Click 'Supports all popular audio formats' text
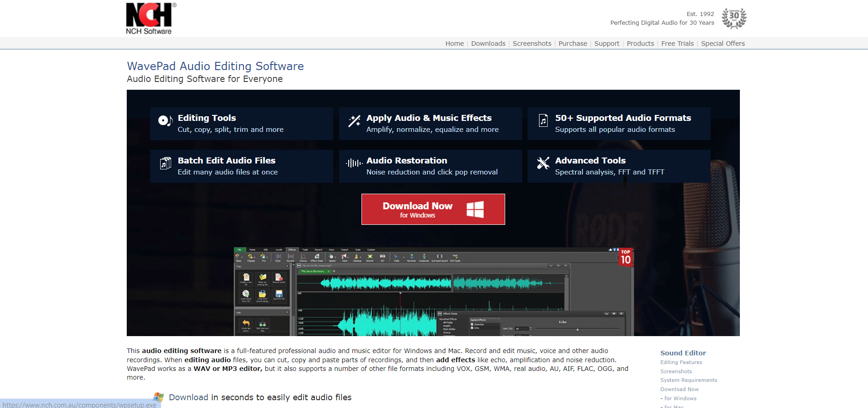 tap(615, 130)
